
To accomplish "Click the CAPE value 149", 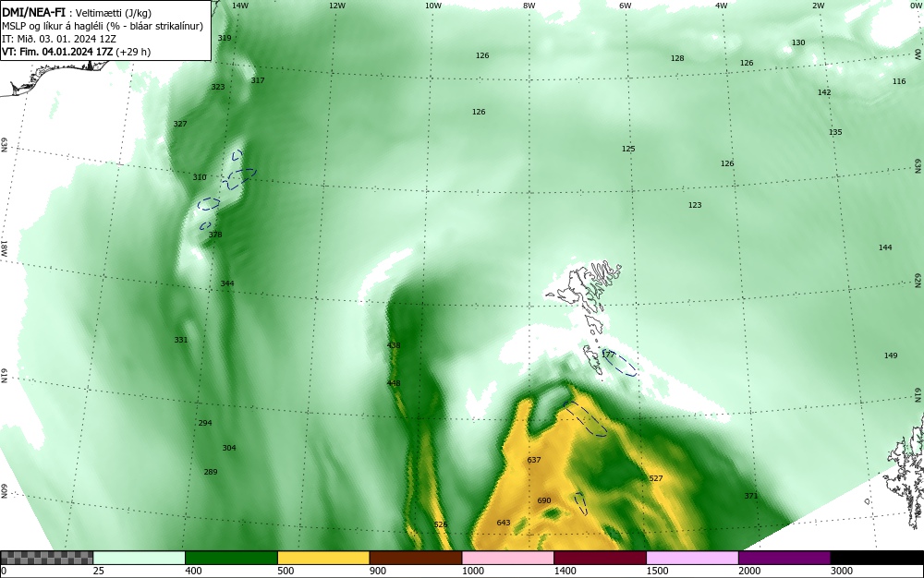I will [x=891, y=355].
